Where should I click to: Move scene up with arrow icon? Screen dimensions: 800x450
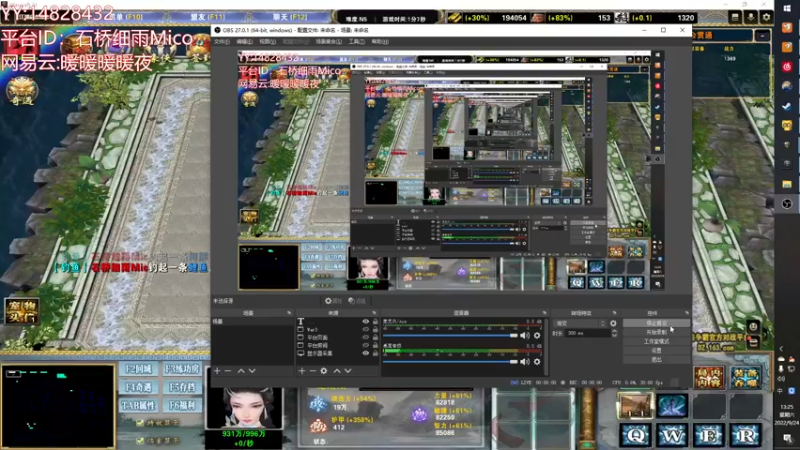(241, 371)
